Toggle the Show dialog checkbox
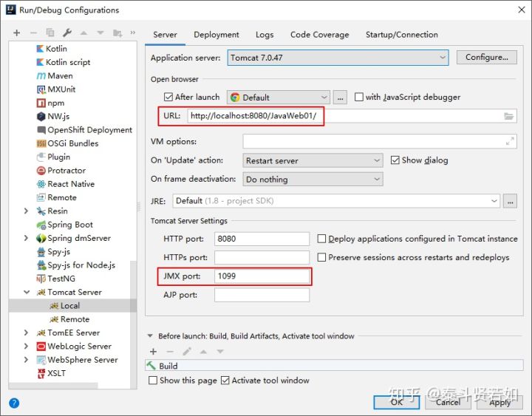Viewport: 532px width, 416px height. 395,160
